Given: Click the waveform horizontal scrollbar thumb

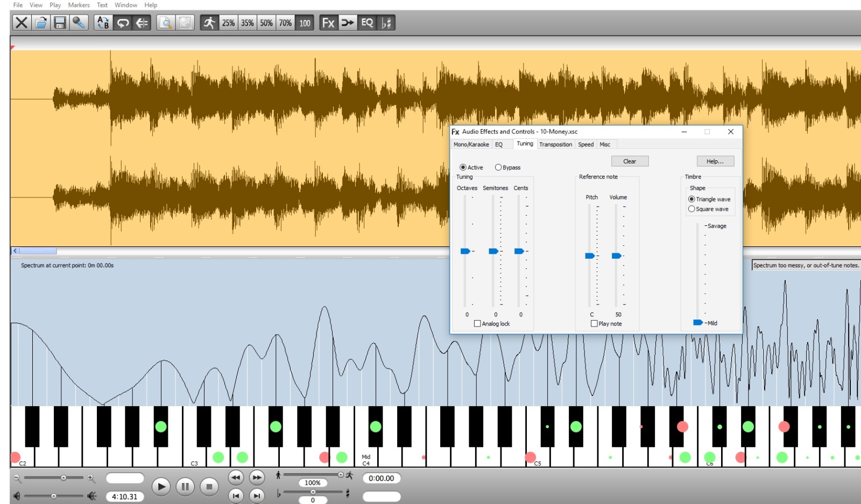Looking at the screenshot, I should 38,251.
